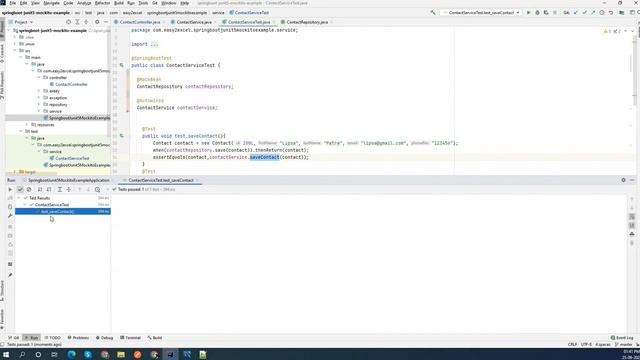The height and width of the screenshot is (360, 640).
Task: Select ContactServiceTest in project tree
Action: [x=72, y=158]
